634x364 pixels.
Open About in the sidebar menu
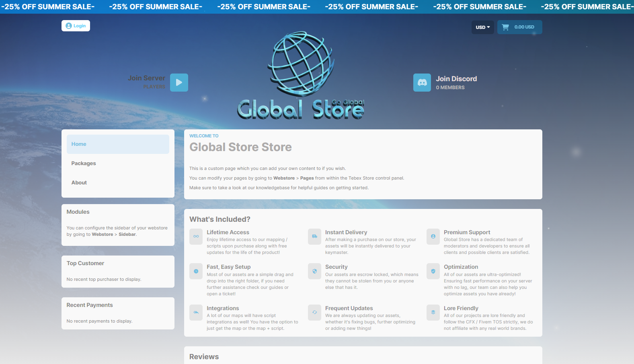[118, 183]
